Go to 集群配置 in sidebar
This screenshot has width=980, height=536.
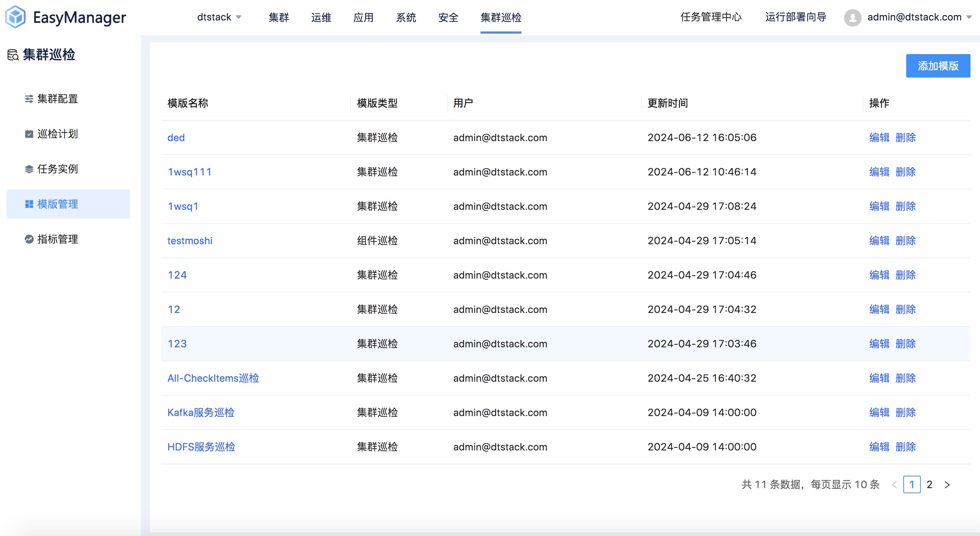[68, 99]
